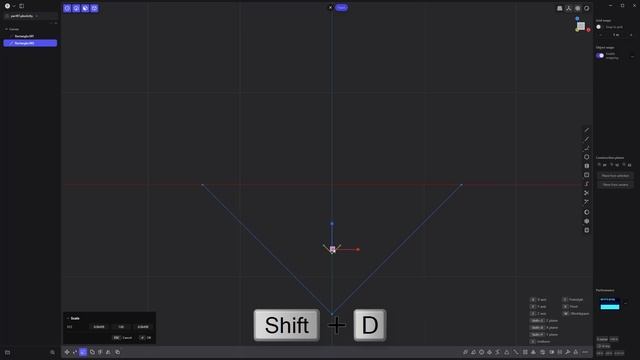
Task: Click the Performance graph
Action: coord(610,304)
